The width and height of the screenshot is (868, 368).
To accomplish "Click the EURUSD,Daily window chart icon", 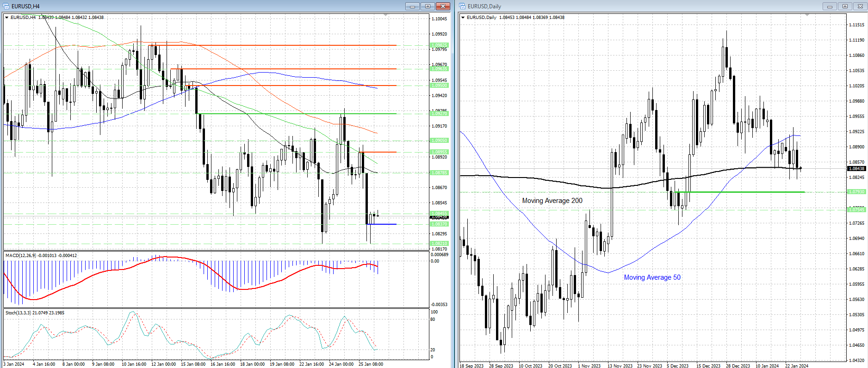I will [463, 6].
